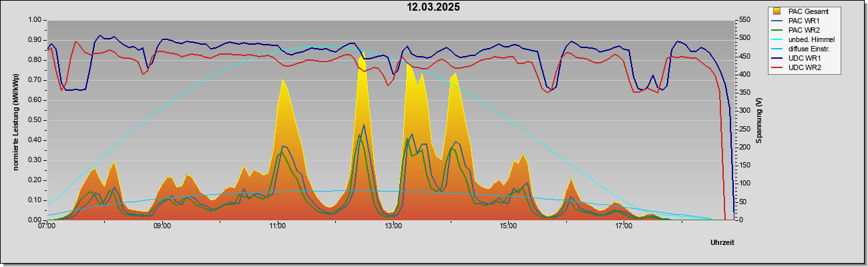Click the 11:00 time tick label
The image size is (868, 267).
tap(278, 227)
